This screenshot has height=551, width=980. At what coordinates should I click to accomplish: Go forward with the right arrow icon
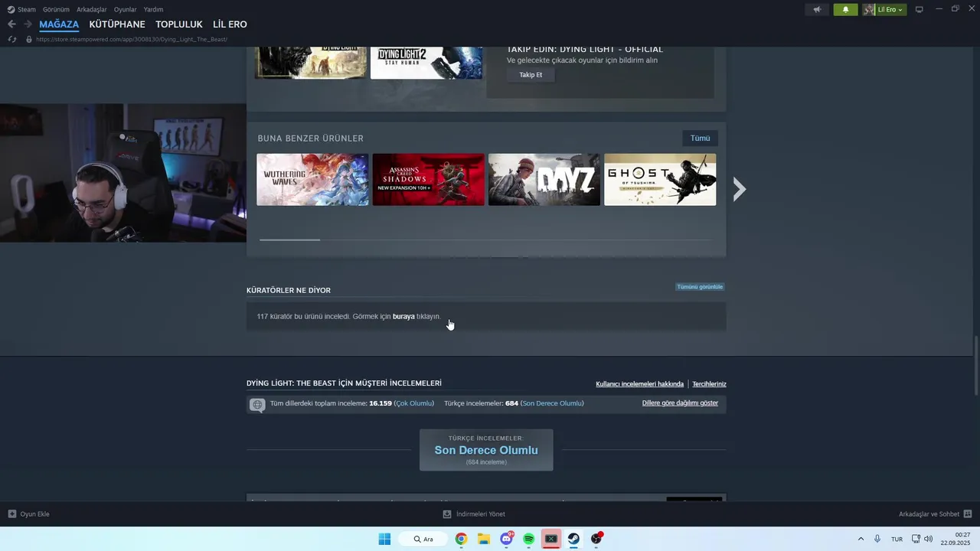coord(28,24)
